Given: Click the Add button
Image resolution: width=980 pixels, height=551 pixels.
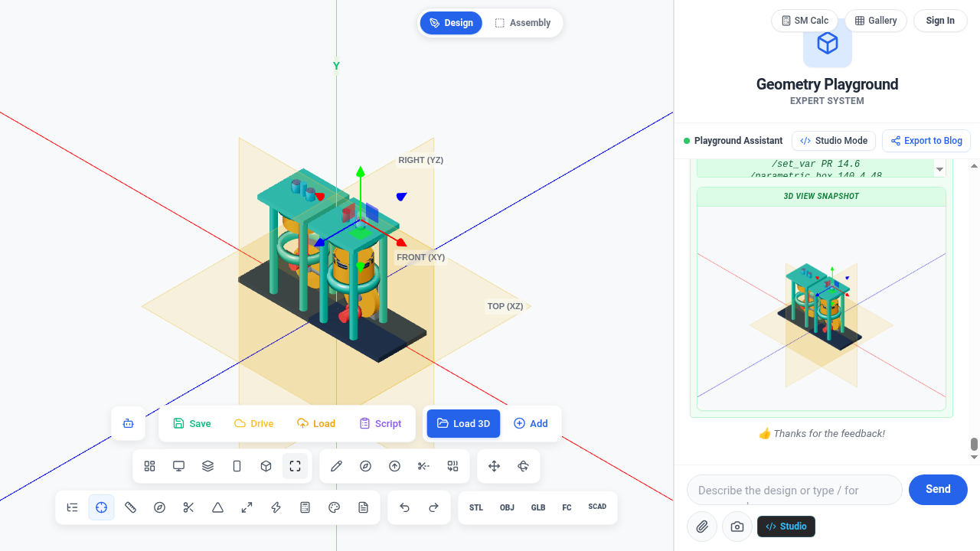Looking at the screenshot, I should point(531,423).
